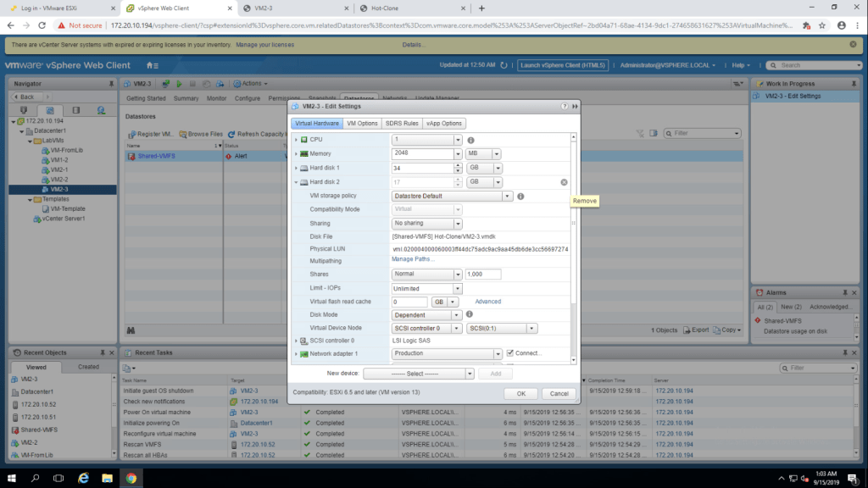Open Windows Start menu on taskbar

[12, 478]
